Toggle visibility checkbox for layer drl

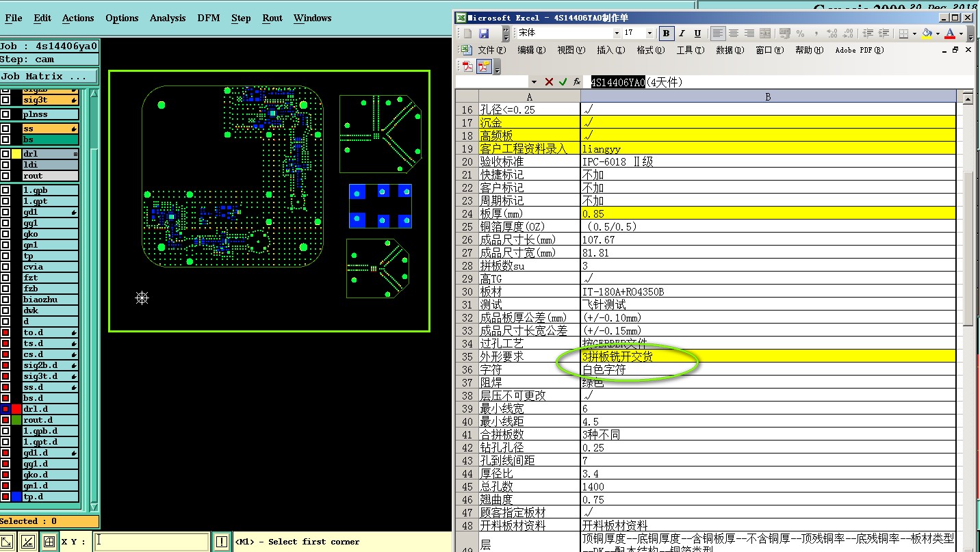coord(5,154)
